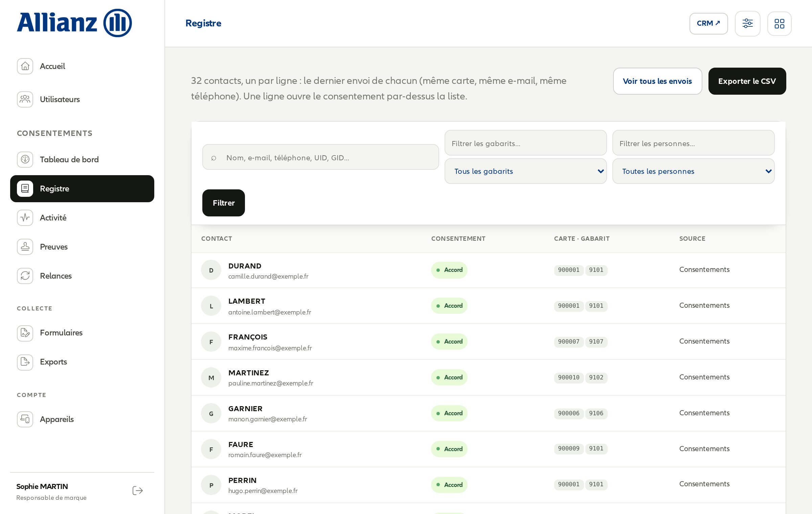Apply filters with the Filtrer button
This screenshot has width=812, height=514.
[224, 203]
